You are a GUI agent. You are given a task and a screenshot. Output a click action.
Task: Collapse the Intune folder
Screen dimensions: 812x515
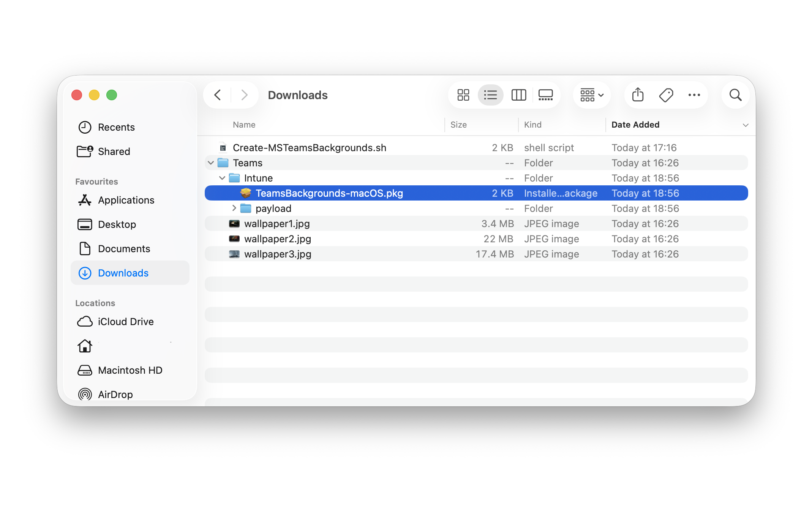coord(222,178)
